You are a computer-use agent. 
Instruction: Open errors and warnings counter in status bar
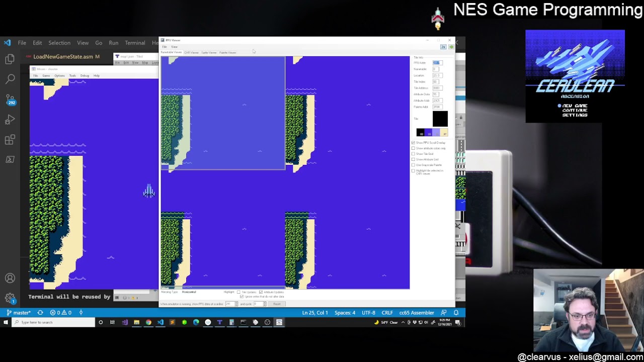pyautogui.click(x=60, y=313)
